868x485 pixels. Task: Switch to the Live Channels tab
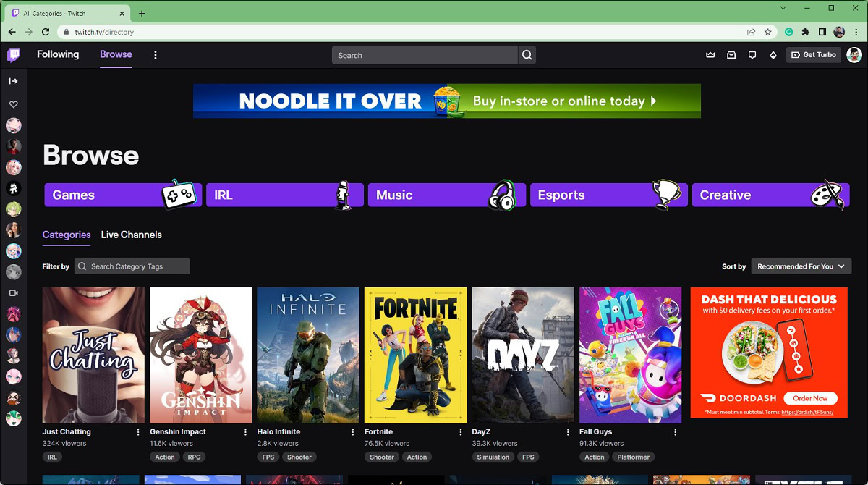click(x=132, y=235)
